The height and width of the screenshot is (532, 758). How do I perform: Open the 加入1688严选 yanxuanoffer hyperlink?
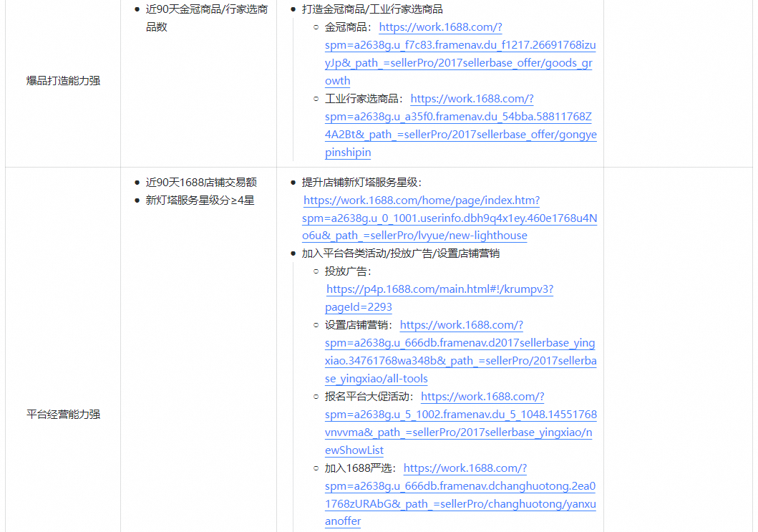click(x=460, y=486)
